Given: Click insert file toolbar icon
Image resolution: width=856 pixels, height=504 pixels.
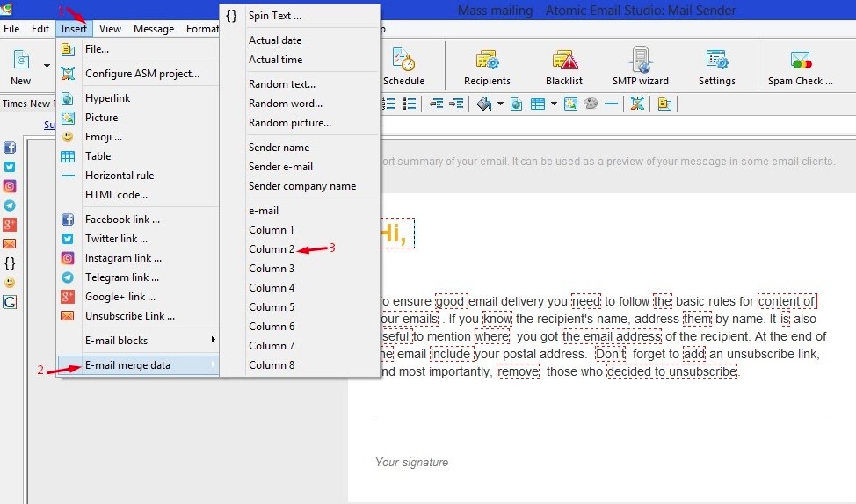Looking at the screenshot, I should (664, 104).
